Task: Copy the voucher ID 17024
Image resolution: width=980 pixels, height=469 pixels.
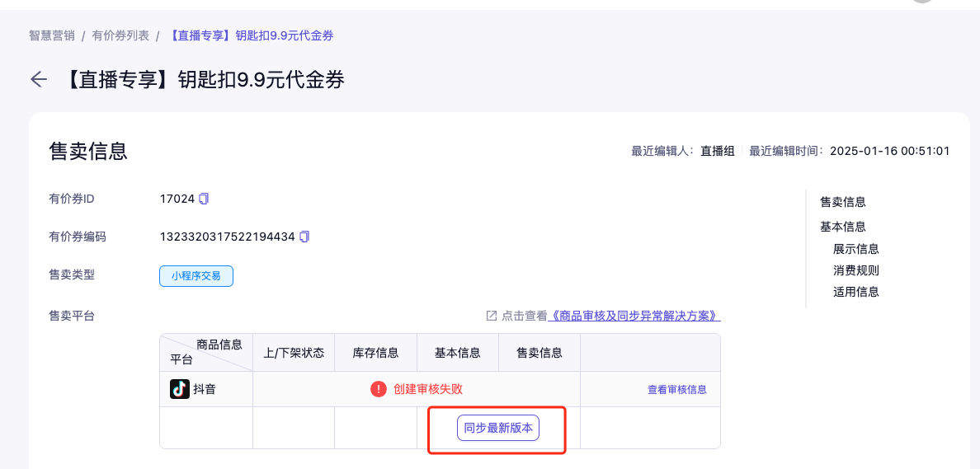Action: 204,199
